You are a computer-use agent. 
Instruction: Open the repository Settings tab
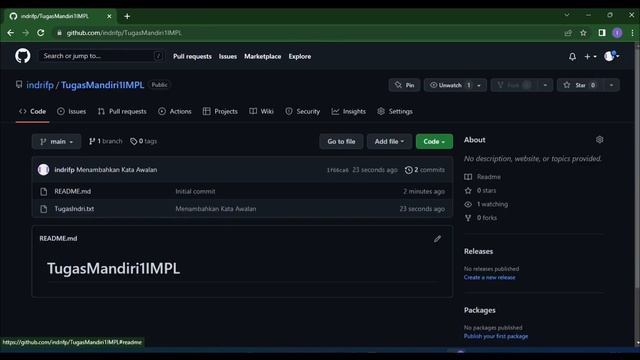click(x=395, y=111)
